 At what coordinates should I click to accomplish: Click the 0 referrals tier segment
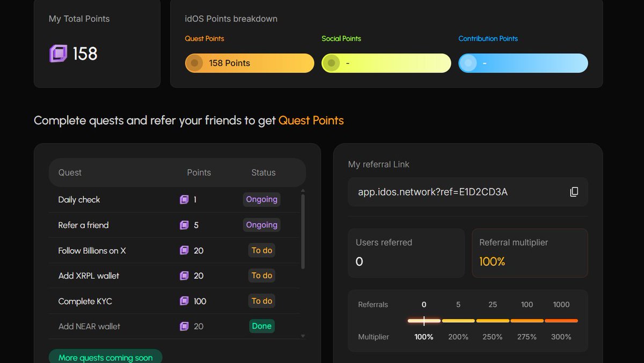424,321
